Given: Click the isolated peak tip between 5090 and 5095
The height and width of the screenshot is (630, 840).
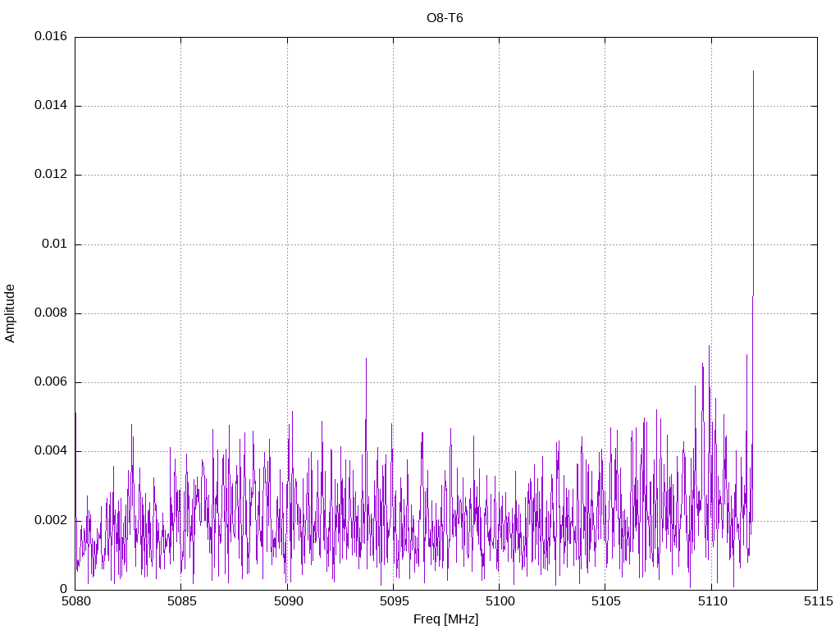Looking at the screenshot, I should pos(366,358).
